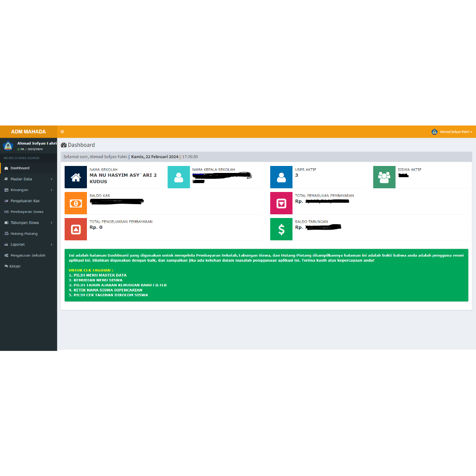Open the Ahmad Sofyan Fahri user dropdown
Screen dimensions: 476x476
point(451,132)
